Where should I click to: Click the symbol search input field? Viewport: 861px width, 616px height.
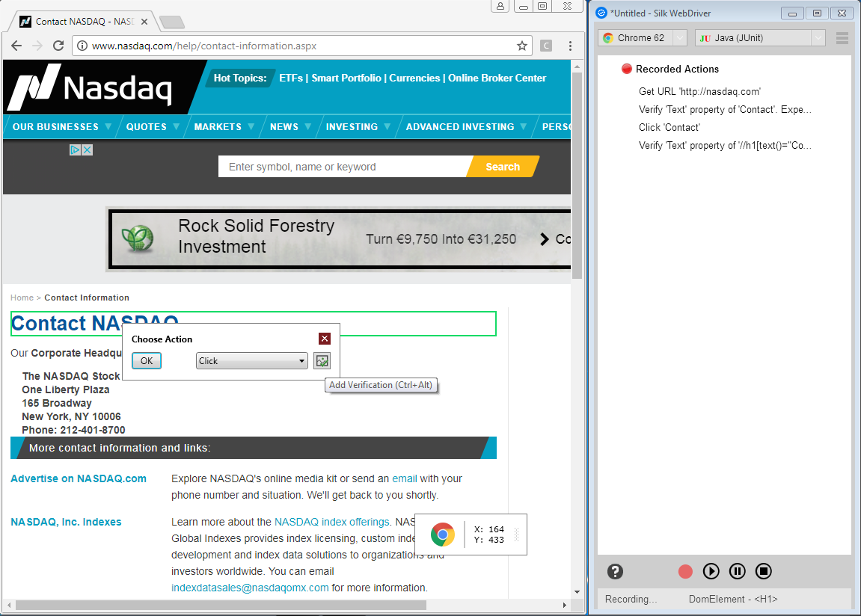coord(343,167)
